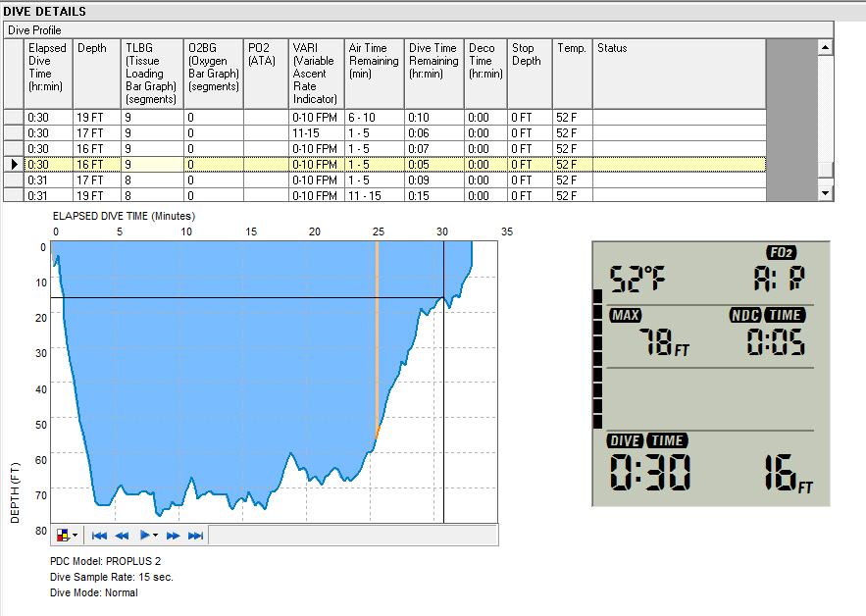Click the table scrollbar down arrow
This screenshot has height=616, width=866.
click(825, 193)
